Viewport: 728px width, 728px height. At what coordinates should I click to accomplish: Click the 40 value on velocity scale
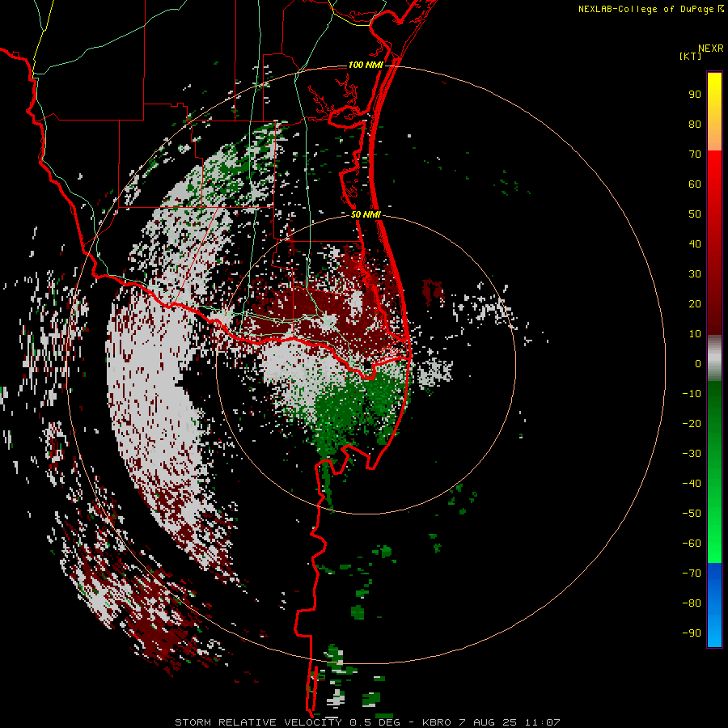695,243
